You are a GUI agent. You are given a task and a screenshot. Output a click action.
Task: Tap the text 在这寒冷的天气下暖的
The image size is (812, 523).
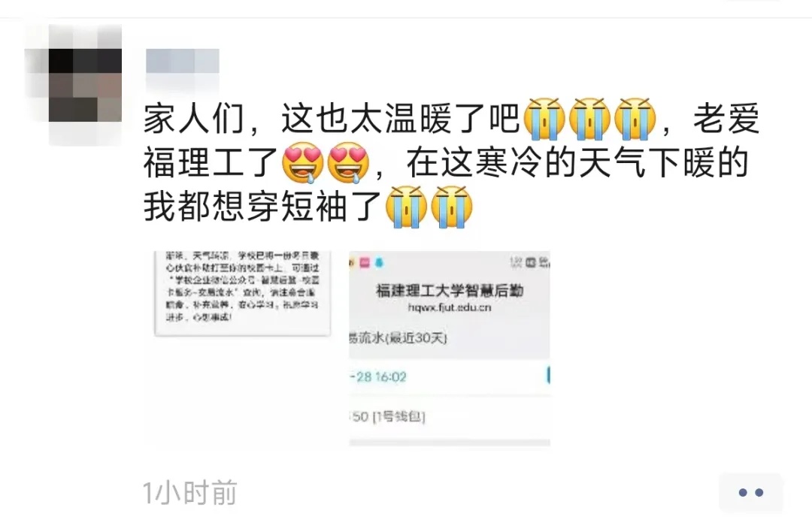pos(578,162)
